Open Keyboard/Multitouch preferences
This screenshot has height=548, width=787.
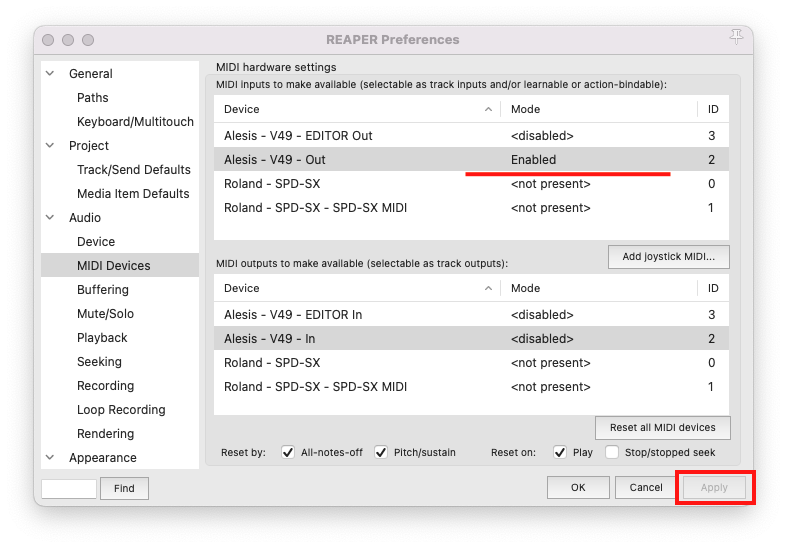click(135, 122)
